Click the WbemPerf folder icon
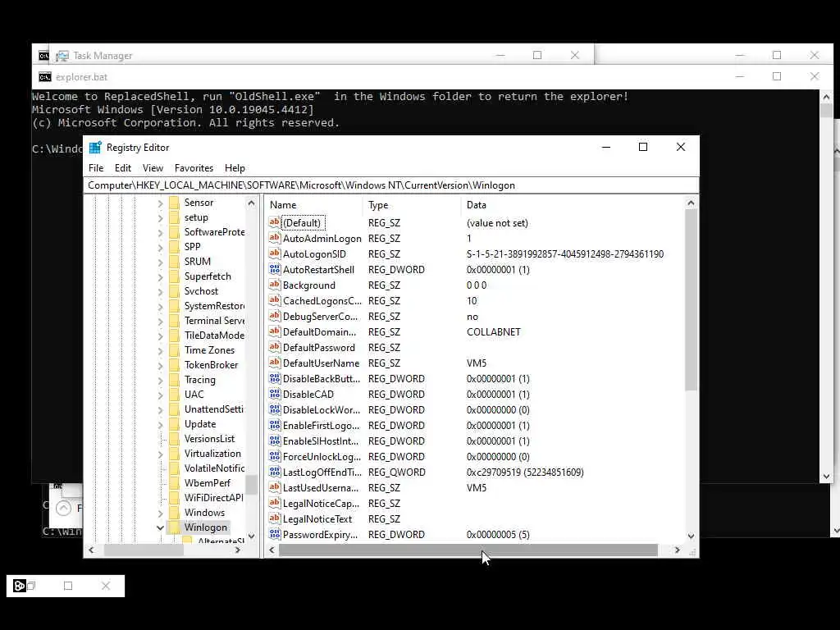The width and height of the screenshot is (840, 630). [x=174, y=482]
